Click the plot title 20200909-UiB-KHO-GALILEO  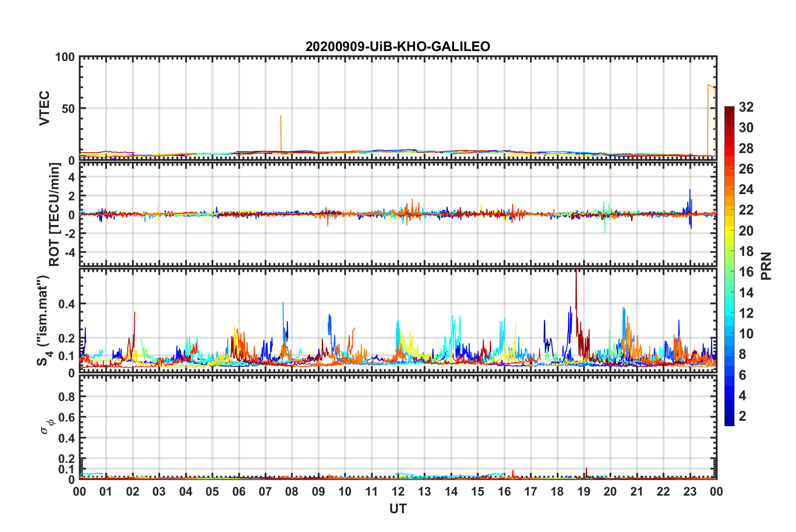pyautogui.click(x=398, y=46)
